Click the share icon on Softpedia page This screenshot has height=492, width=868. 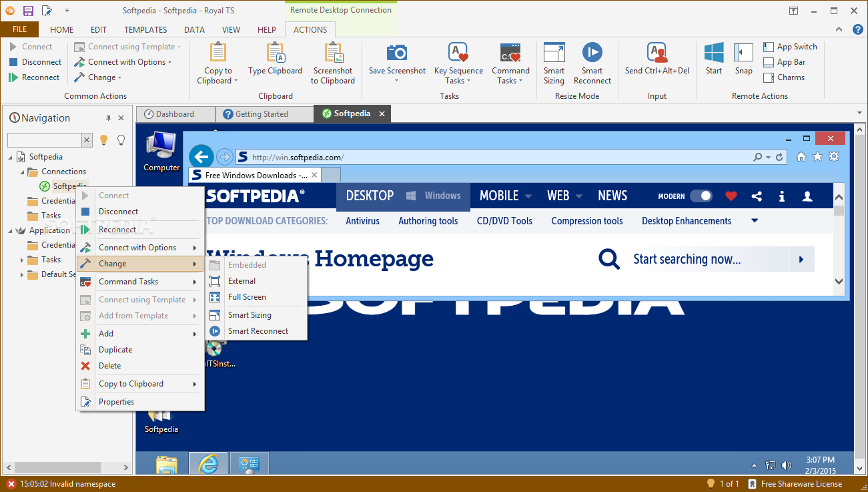[x=757, y=196]
